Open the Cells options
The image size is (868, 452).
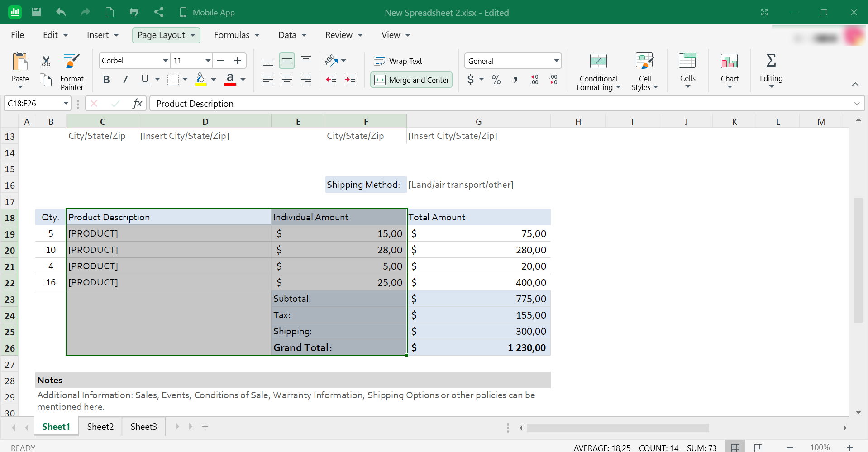click(687, 71)
